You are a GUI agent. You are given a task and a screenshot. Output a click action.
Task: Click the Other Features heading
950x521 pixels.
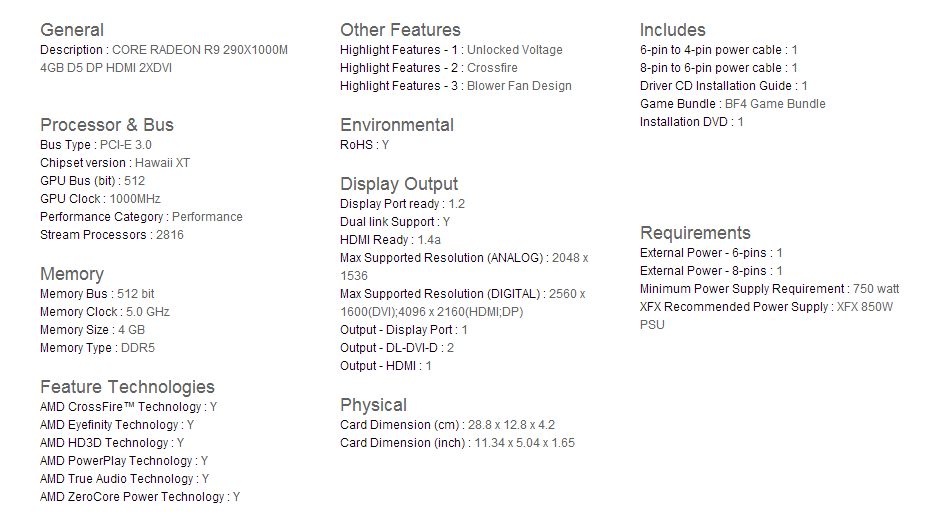(400, 30)
